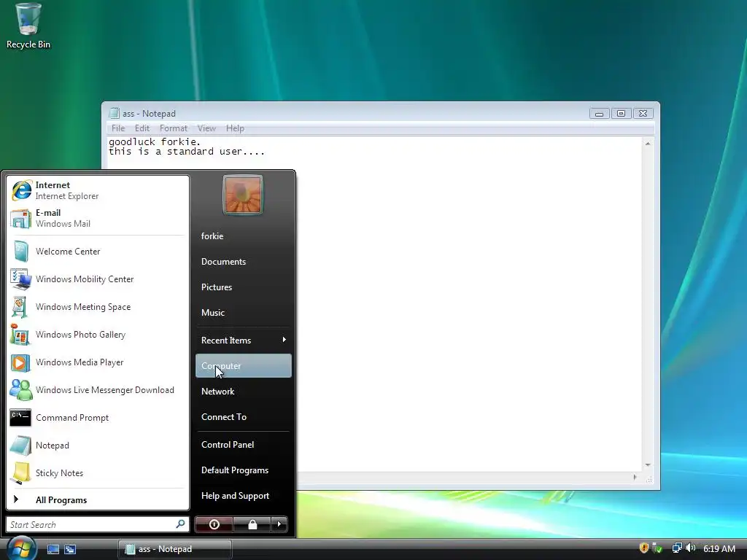This screenshot has width=747, height=560.
Task: Launch Windows Mail e-mail icon
Action: 20,219
